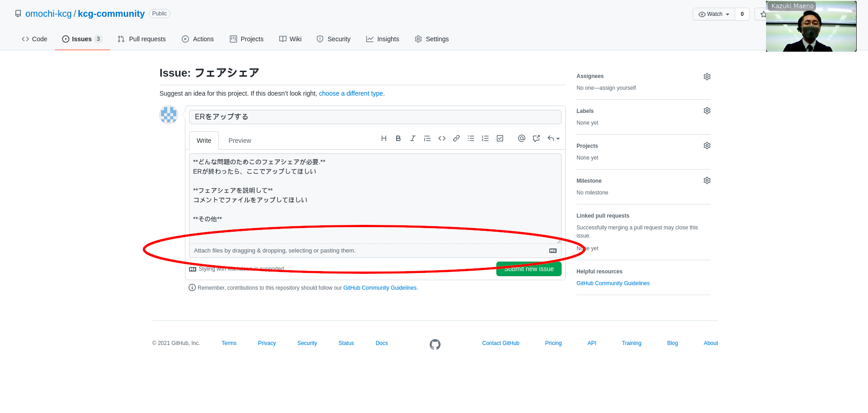Add a task list checkbox item
This screenshot has height=413, width=868.
500,138
